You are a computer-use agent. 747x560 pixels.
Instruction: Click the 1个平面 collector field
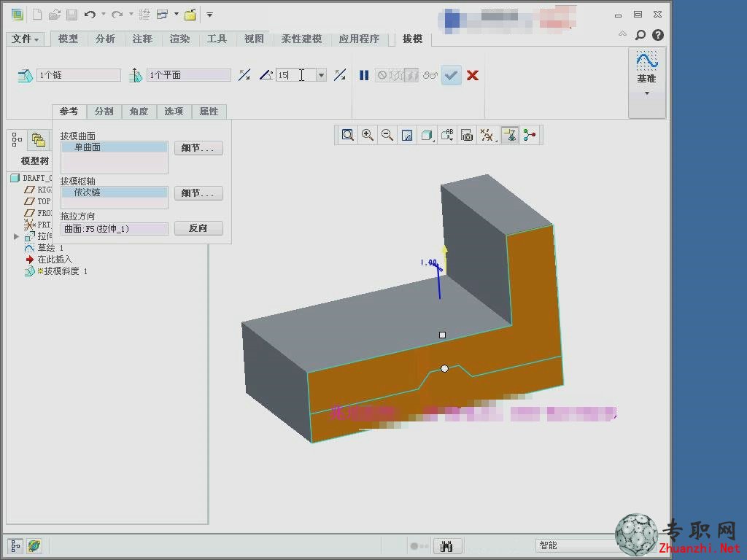coord(189,75)
